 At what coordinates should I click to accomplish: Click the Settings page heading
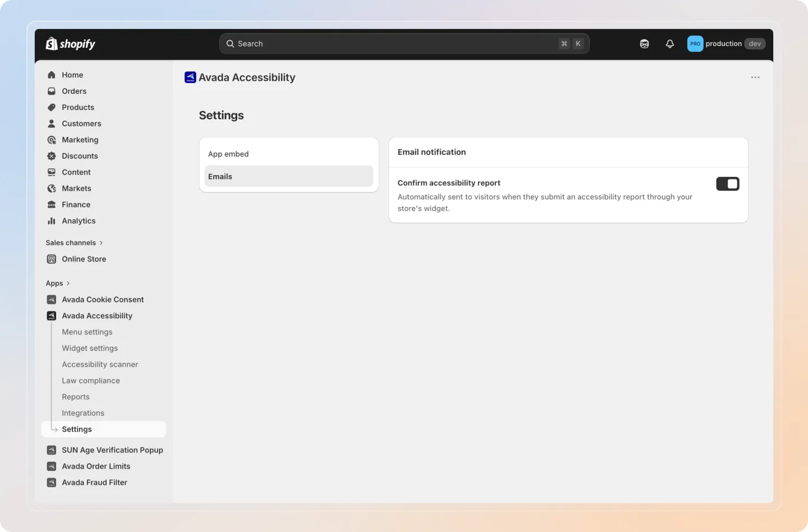221,116
